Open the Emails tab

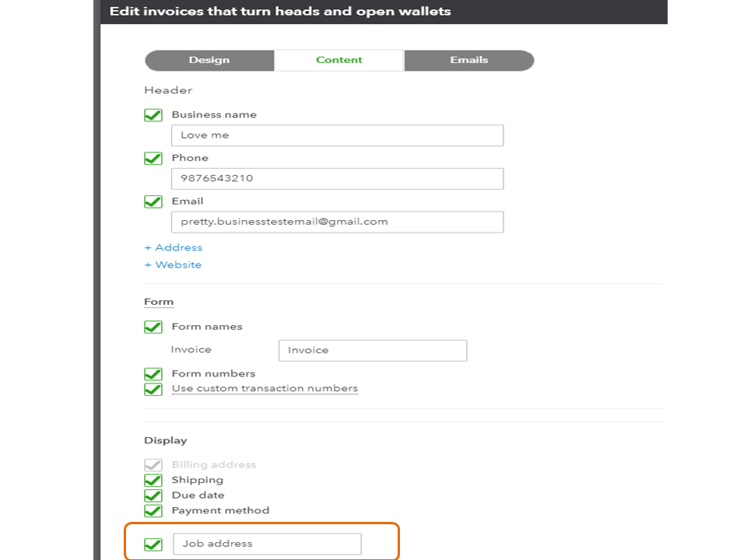tap(468, 61)
